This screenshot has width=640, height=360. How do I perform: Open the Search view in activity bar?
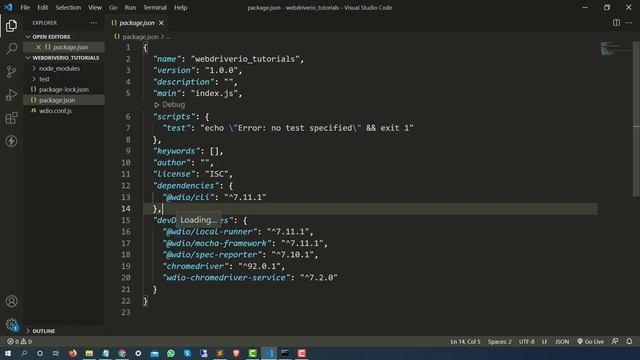11,49
